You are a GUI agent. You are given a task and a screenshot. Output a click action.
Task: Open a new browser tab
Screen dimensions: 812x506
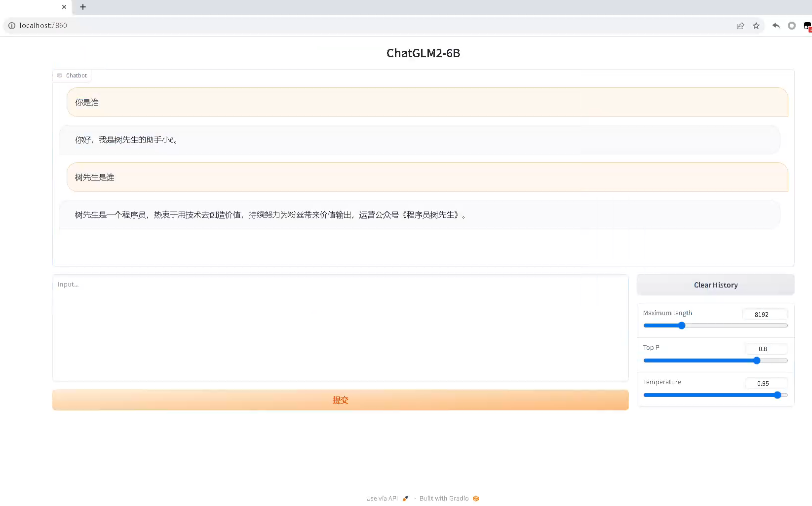83,7
